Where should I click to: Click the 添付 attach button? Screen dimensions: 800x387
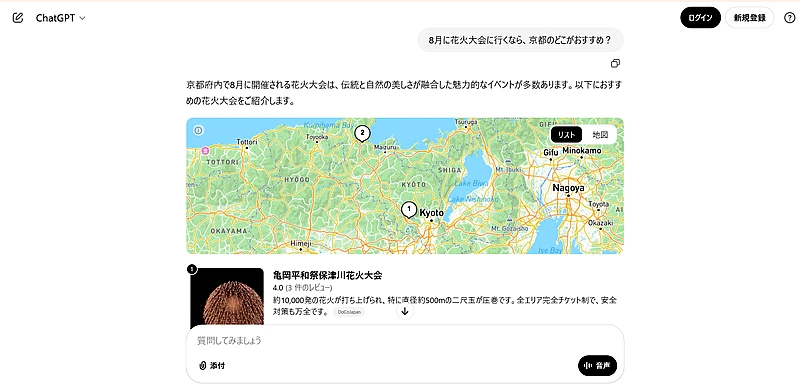pyautogui.click(x=212, y=366)
